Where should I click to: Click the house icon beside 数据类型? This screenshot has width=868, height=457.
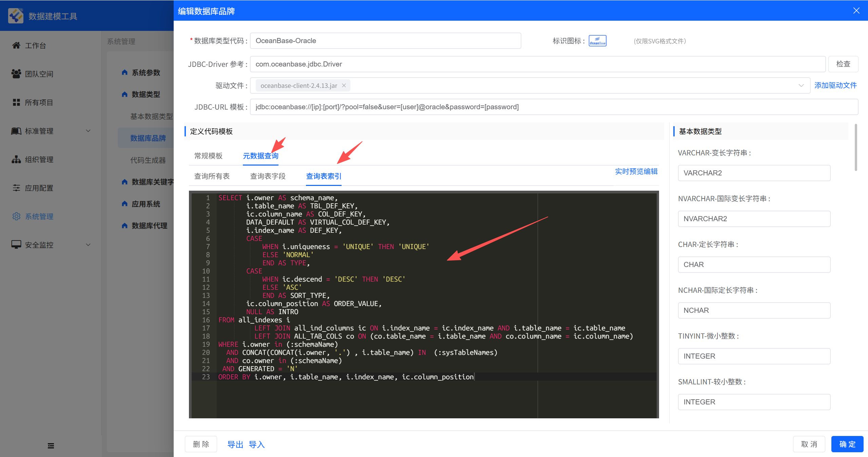click(124, 94)
